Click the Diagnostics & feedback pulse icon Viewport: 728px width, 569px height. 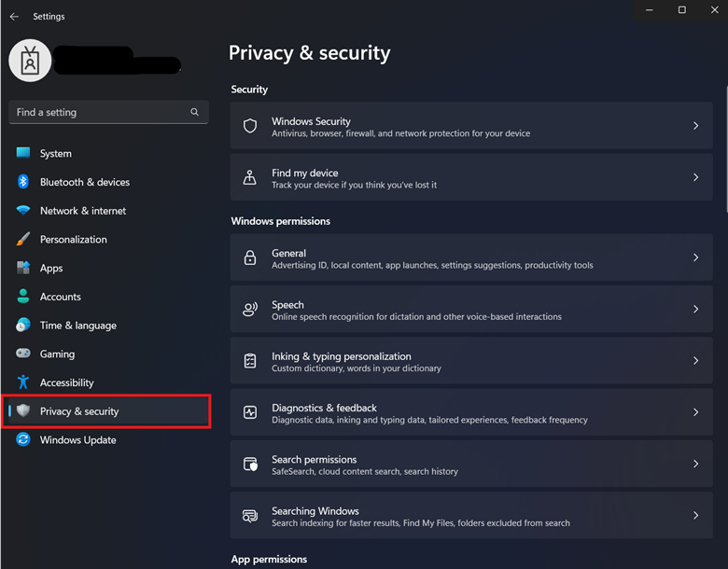250,412
